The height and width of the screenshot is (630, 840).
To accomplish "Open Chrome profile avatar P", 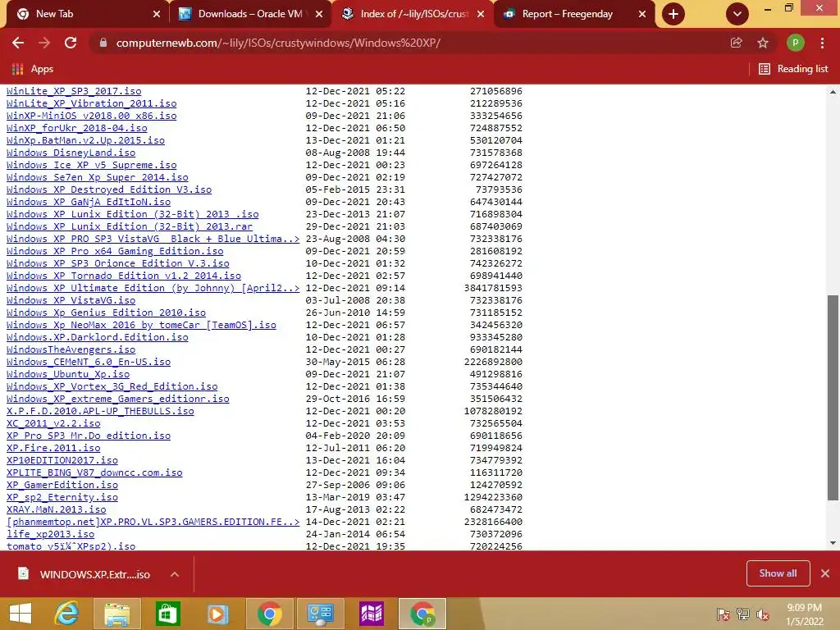I will click(x=796, y=43).
